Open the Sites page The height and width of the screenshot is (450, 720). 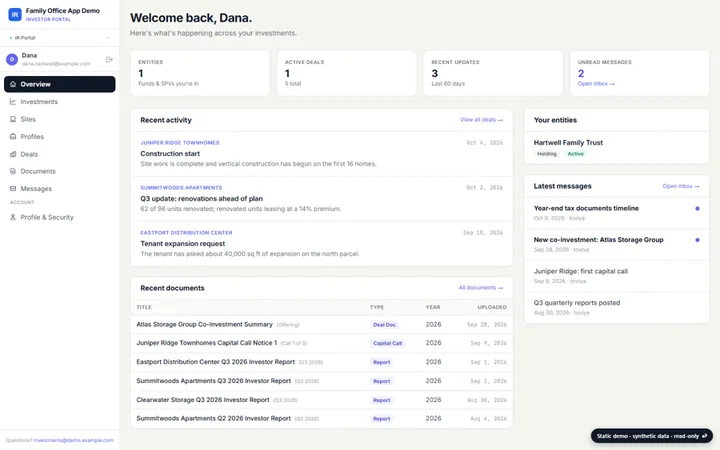[60, 119]
